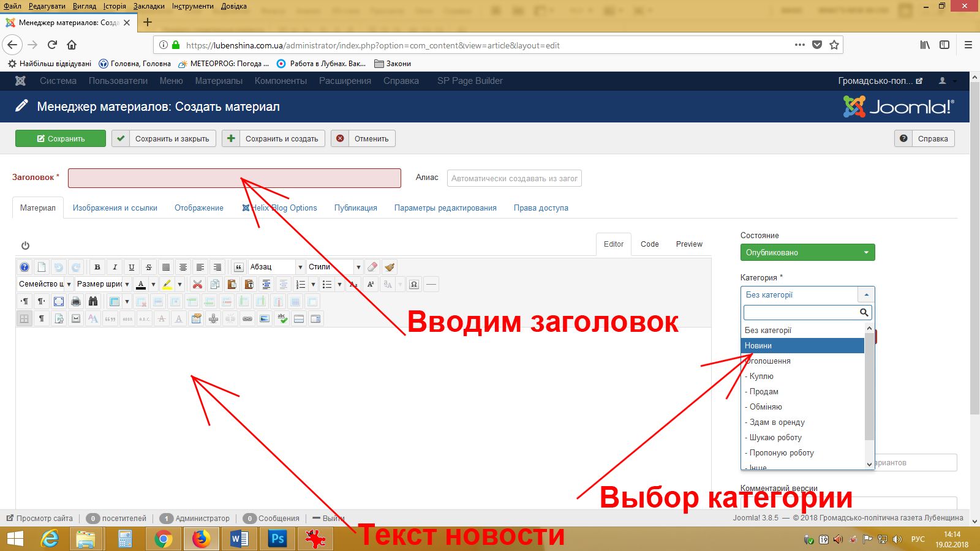Open the JCE editor help icon
980x551 pixels.
pos(24,267)
